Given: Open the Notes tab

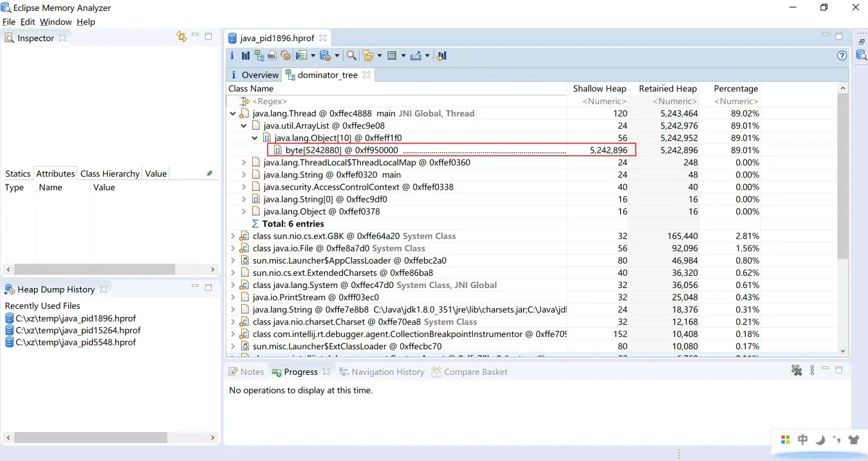Looking at the screenshot, I should coord(246,372).
